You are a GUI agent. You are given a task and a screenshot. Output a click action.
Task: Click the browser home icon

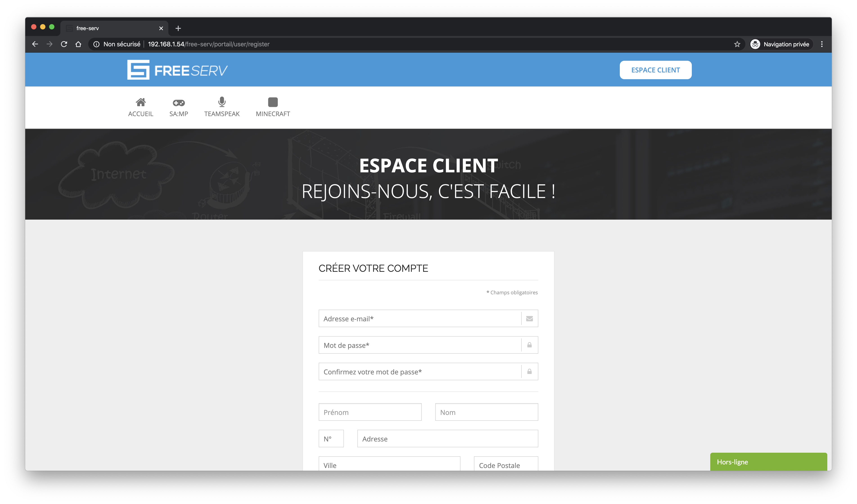click(78, 44)
